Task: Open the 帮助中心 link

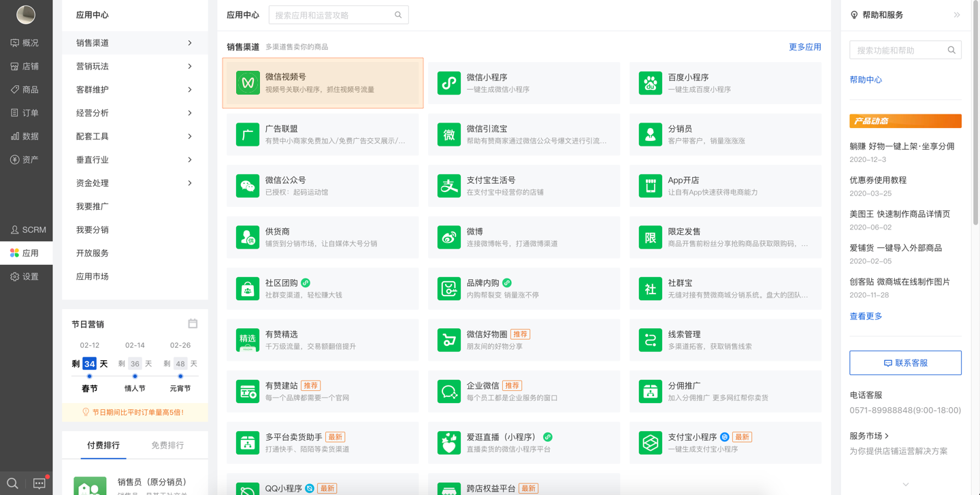Action: [x=866, y=80]
